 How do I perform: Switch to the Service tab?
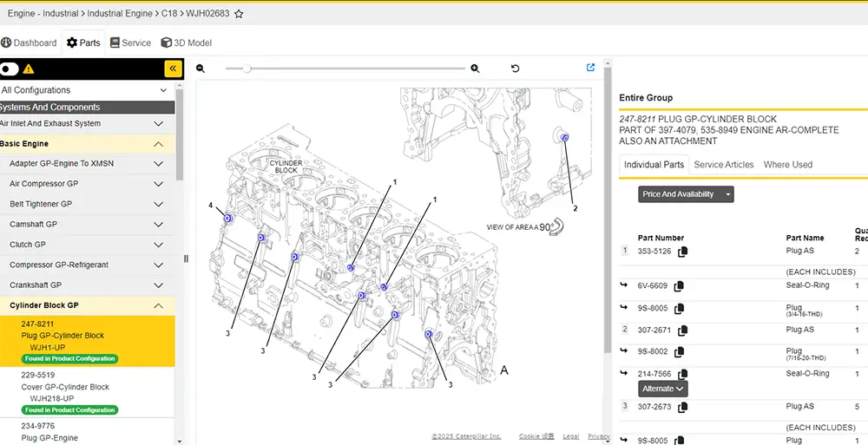point(130,43)
